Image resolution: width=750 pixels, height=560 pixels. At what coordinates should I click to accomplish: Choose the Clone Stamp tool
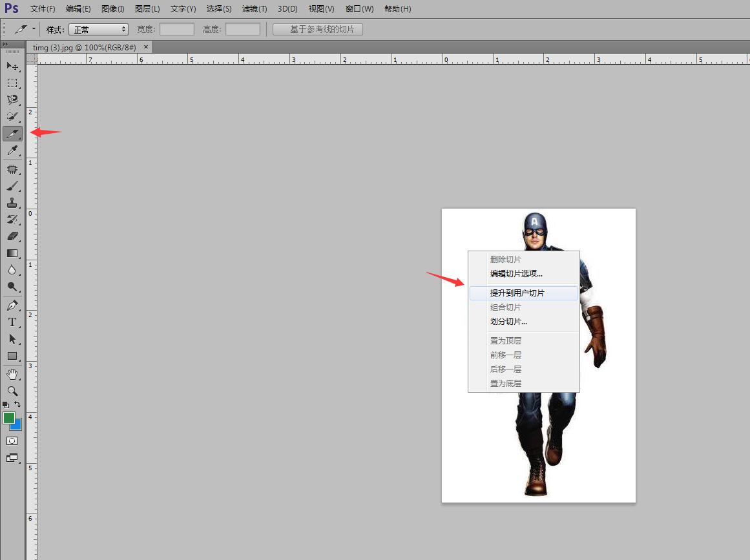(x=12, y=203)
